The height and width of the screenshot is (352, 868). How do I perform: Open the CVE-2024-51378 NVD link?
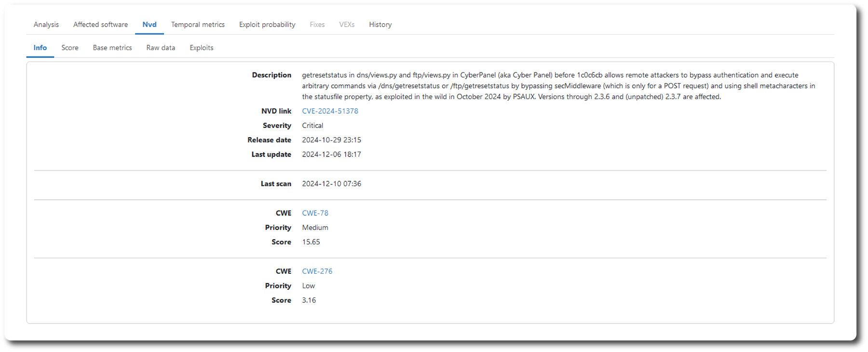(x=330, y=111)
